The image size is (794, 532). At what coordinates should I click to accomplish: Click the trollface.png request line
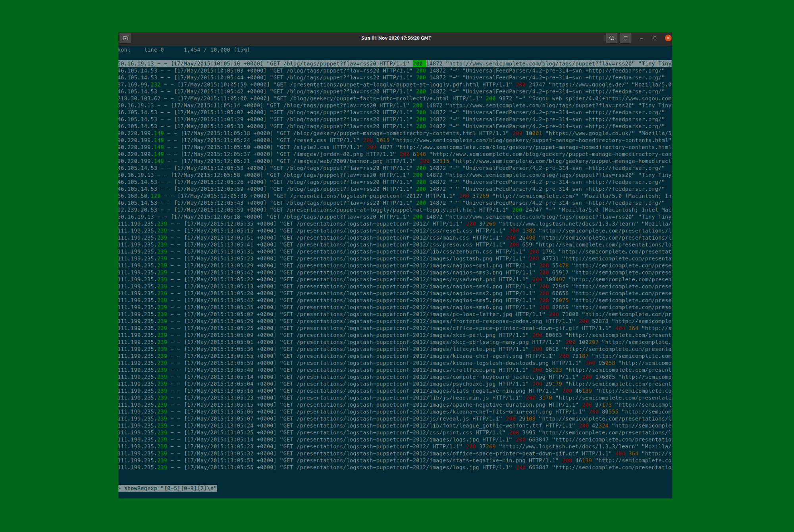click(x=395, y=370)
